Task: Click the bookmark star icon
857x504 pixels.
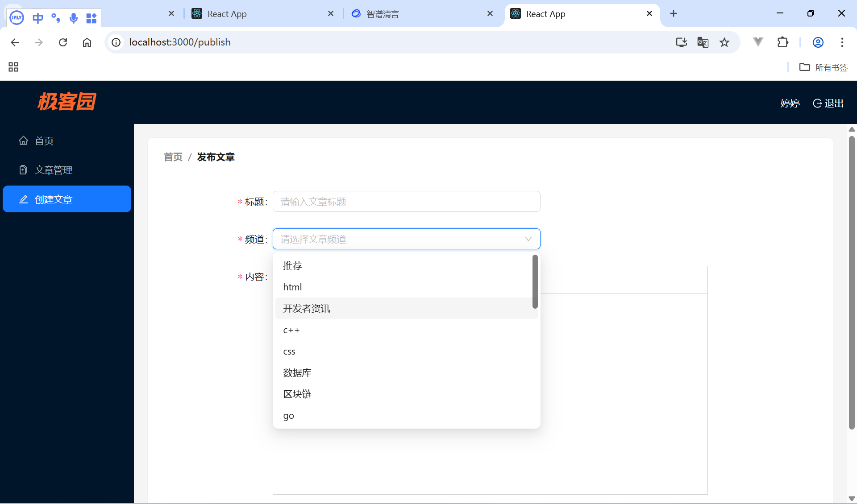Action: click(724, 42)
